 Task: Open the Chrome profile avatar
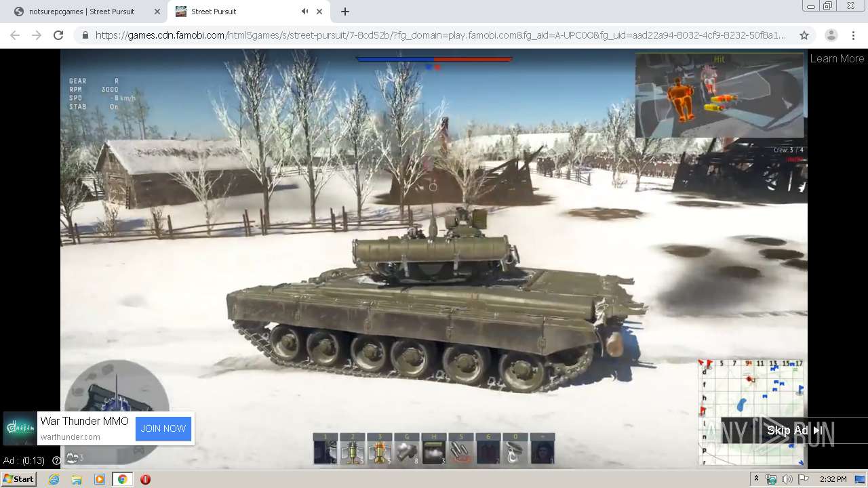coord(831,35)
